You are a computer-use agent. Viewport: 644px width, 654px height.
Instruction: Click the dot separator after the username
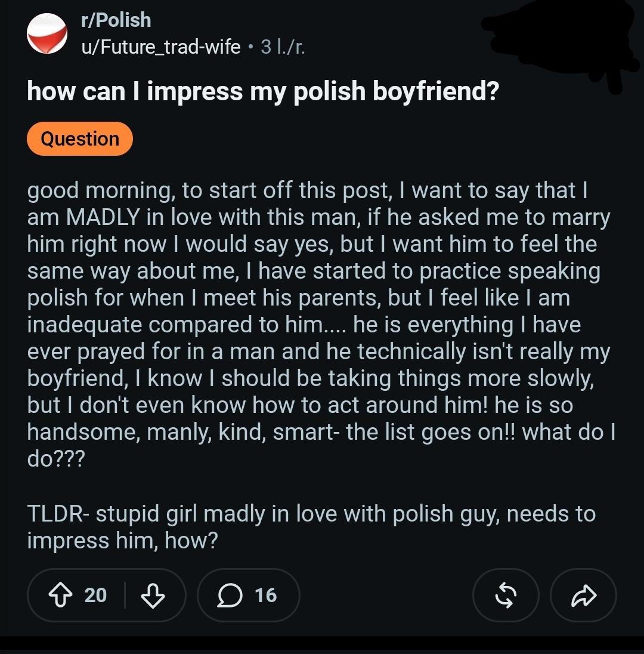250,47
